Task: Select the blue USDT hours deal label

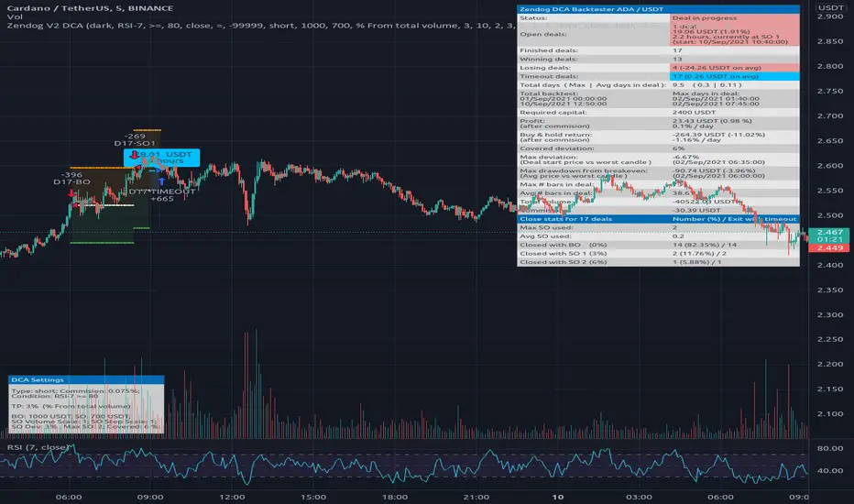Action: click(x=162, y=157)
